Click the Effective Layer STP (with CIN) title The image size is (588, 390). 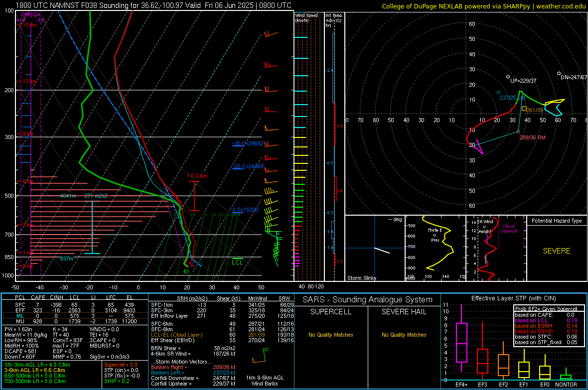[513, 298]
